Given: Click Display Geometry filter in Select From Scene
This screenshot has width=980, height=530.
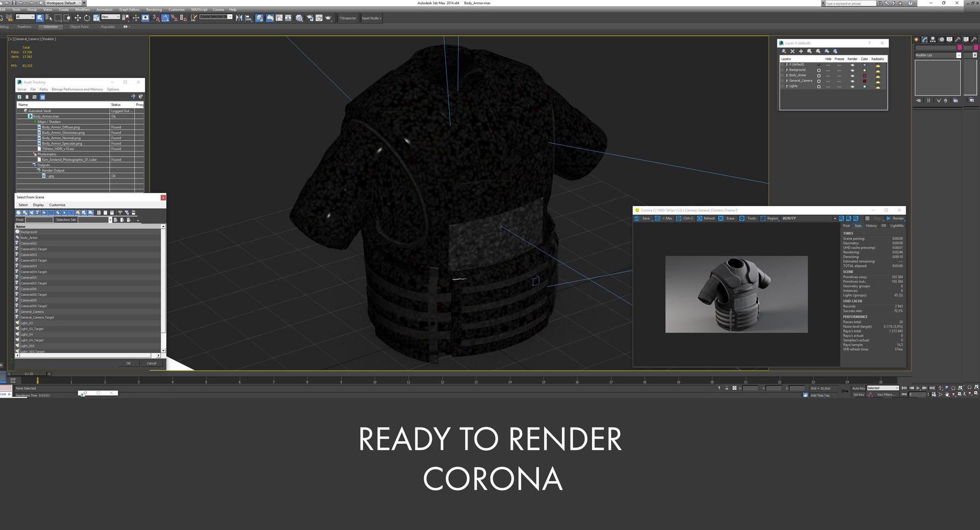Looking at the screenshot, I should click(19, 213).
